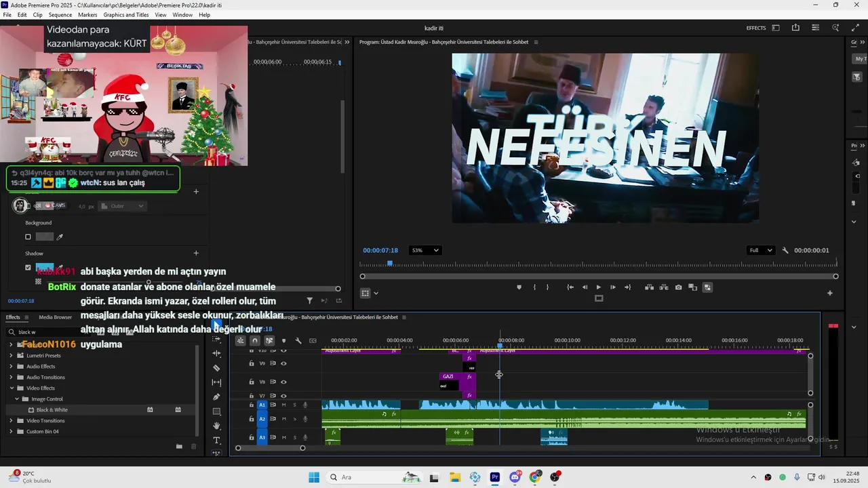Click the filter icon in the Effect Controls footer
The width and height of the screenshot is (868, 488).
click(x=310, y=300)
